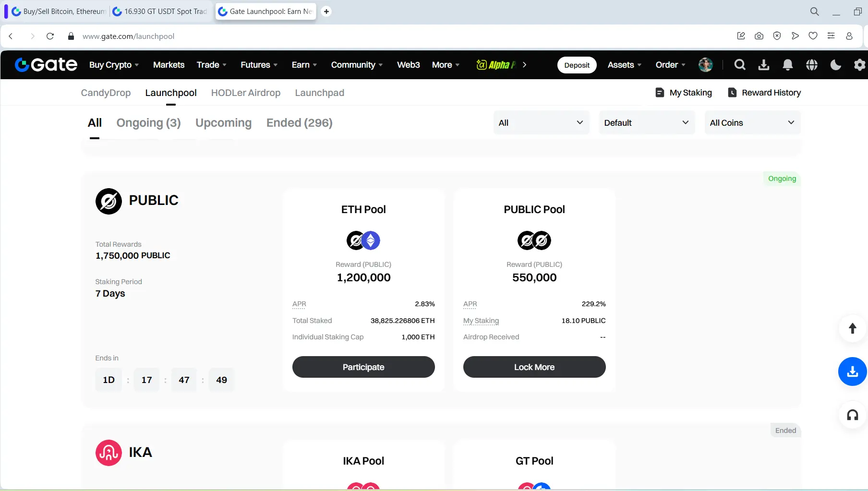Open the site search magnifier icon
The height and width of the screenshot is (491, 868).
point(740,65)
